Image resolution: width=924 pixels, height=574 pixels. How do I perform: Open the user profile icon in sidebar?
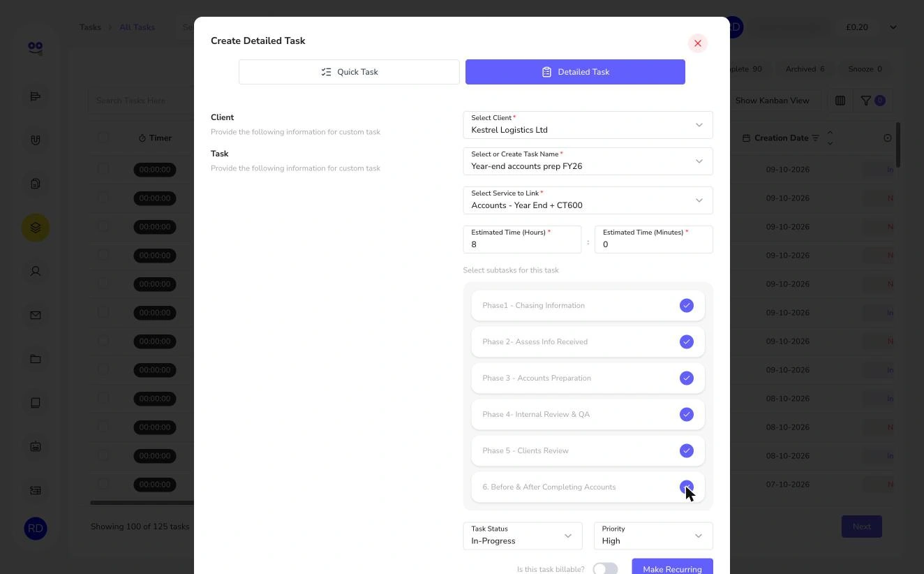[x=36, y=271]
